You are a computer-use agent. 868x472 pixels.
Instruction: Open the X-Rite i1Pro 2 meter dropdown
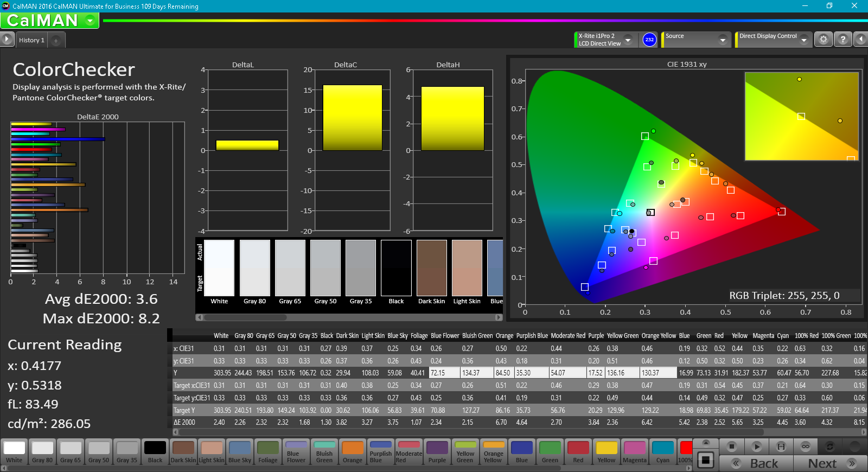click(x=628, y=40)
